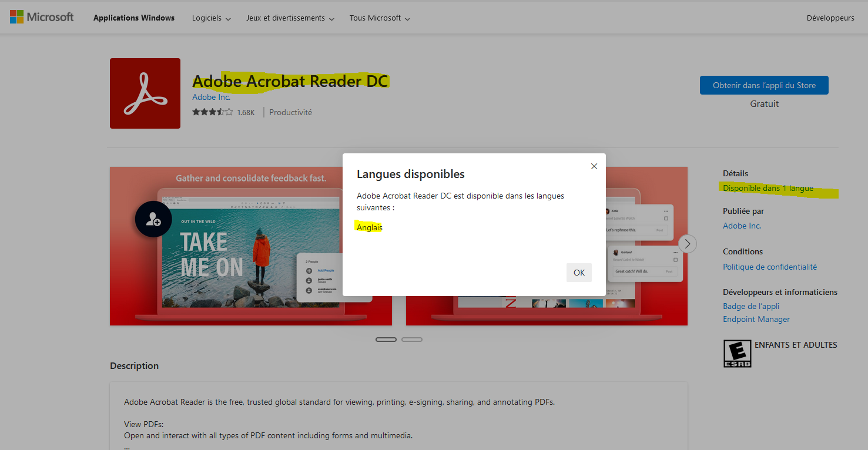Click the Microsoft logo
This screenshot has width=868, height=450.
[x=42, y=17]
